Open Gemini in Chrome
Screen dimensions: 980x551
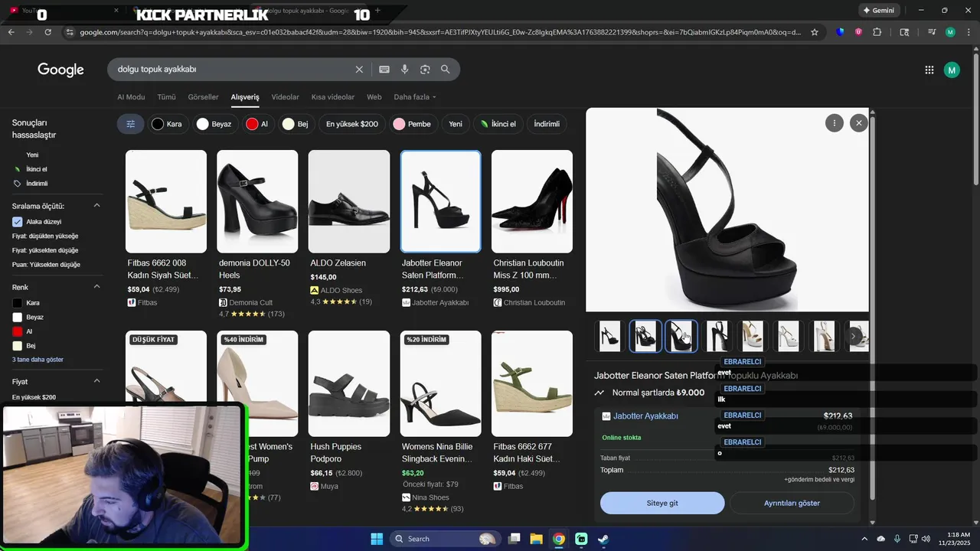(879, 10)
